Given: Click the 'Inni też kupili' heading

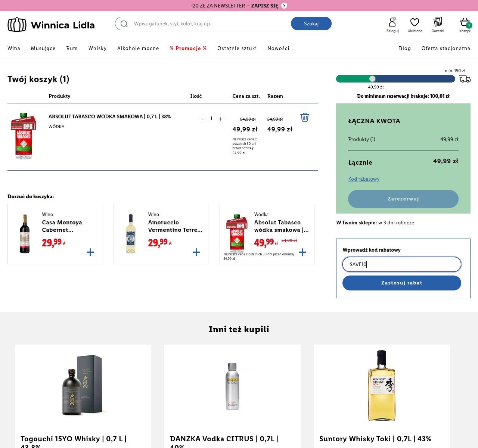Looking at the screenshot, I should [x=239, y=329].
